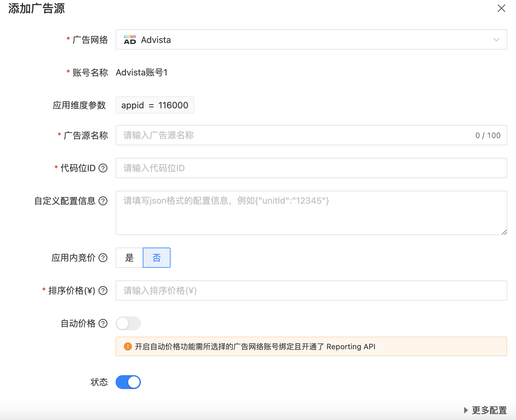Click into the 代码位ID input field
This screenshot has width=516, height=420.
click(311, 168)
